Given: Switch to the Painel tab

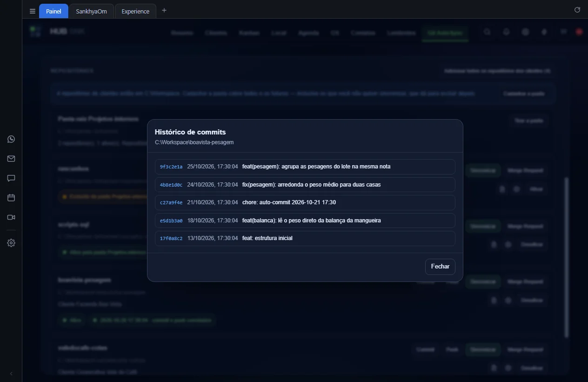Looking at the screenshot, I should (53, 11).
